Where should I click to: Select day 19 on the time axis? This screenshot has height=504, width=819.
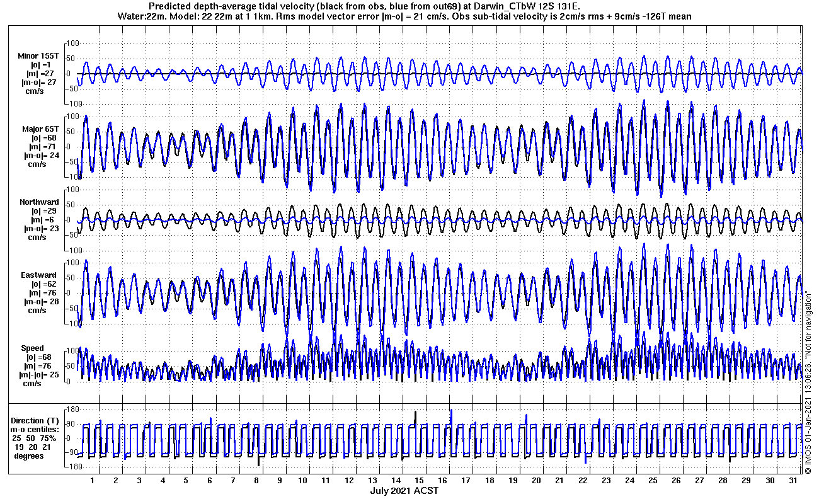point(512,481)
